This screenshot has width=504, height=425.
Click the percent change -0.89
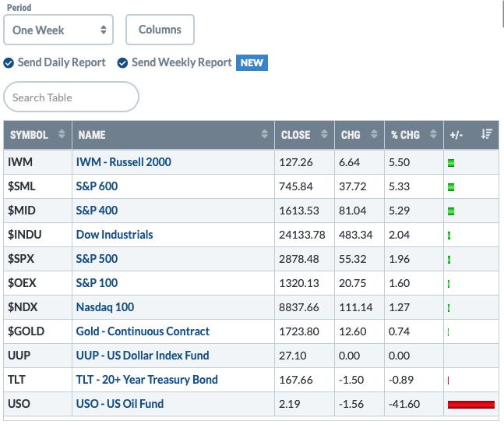(401, 380)
